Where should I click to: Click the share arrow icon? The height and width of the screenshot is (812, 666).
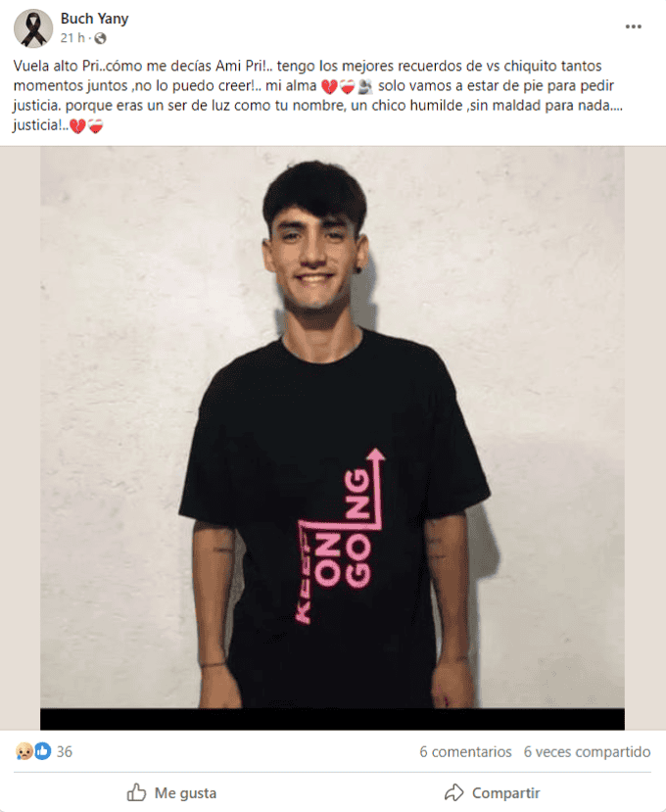[454, 792]
